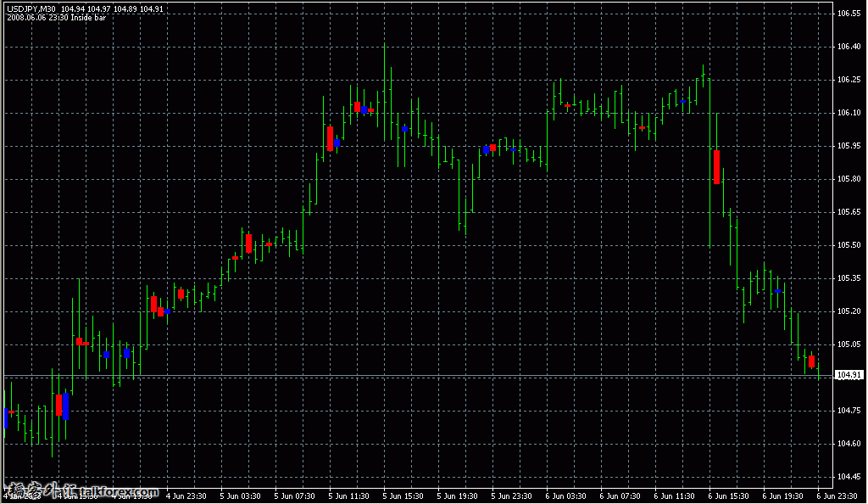This screenshot has width=868, height=504.
Task: Select the tallest red candle after 6 Jun 15:30
Action: 717,166
